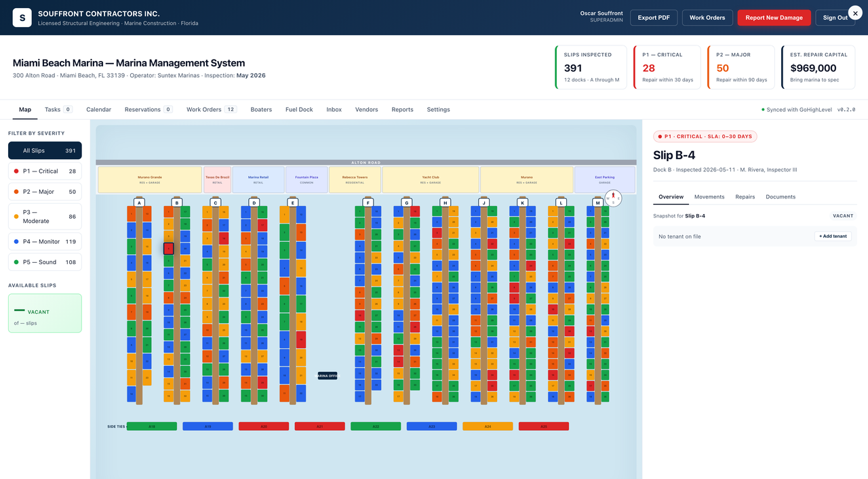Select blue side tie A19
Viewport: 868px width, 479px height.
[208, 426]
